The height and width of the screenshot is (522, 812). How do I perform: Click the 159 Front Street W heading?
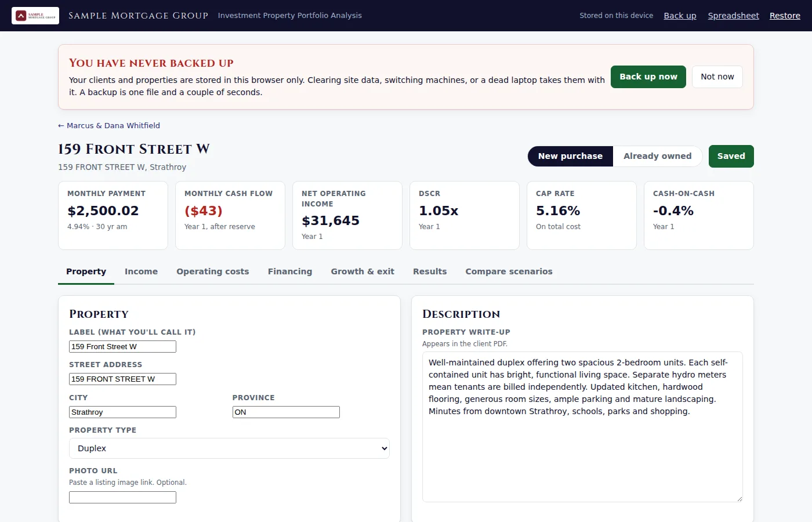(x=134, y=149)
